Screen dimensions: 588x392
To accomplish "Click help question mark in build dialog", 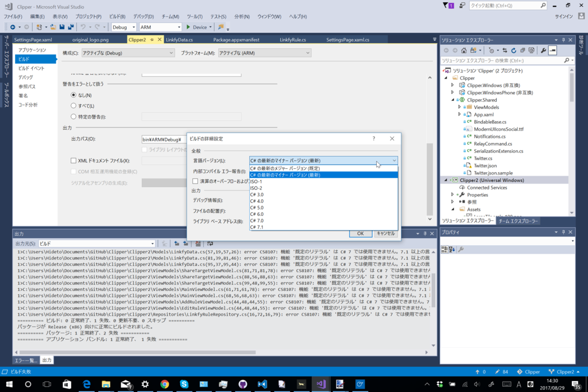I will (x=373, y=139).
